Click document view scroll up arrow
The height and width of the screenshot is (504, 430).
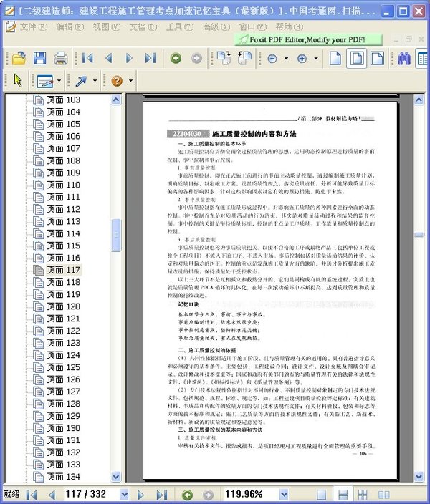click(x=419, y=100)
